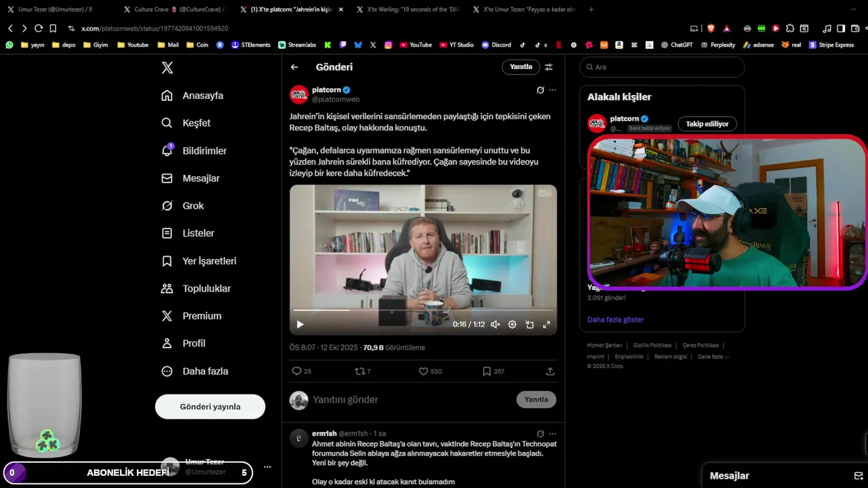The height and width of the screenshot is (488, 868).
Task: Open Grok icon on erm1sh reply
Action: point(540,434)
